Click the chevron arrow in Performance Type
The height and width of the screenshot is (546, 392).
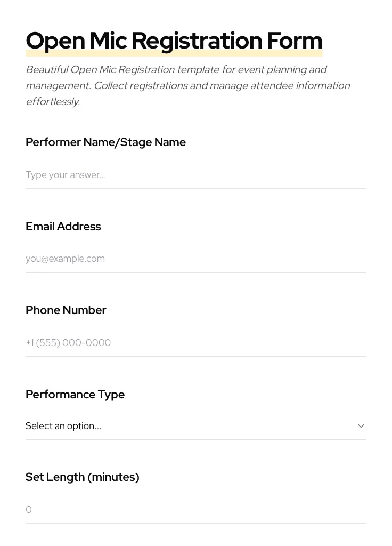pos(361,426)
